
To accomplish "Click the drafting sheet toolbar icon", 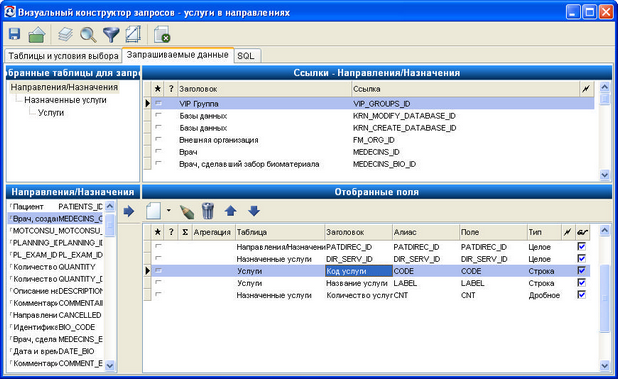I will coord(133,34).
